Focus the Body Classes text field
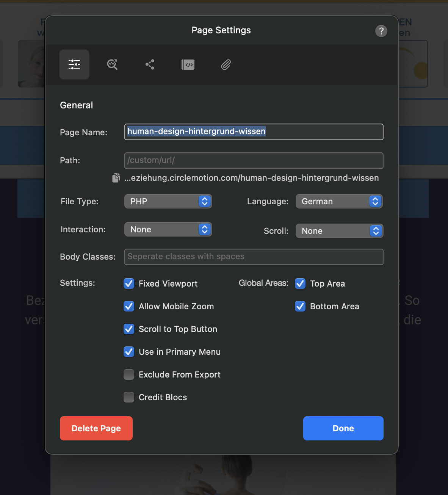Viewport: 448px width, 495px height. pyautogui.click(x=254, y=257)
